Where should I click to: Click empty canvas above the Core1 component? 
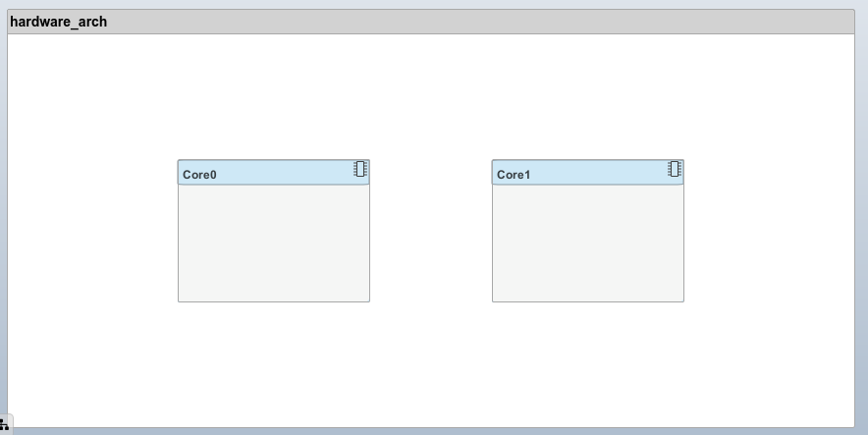(x=588, y=98)
